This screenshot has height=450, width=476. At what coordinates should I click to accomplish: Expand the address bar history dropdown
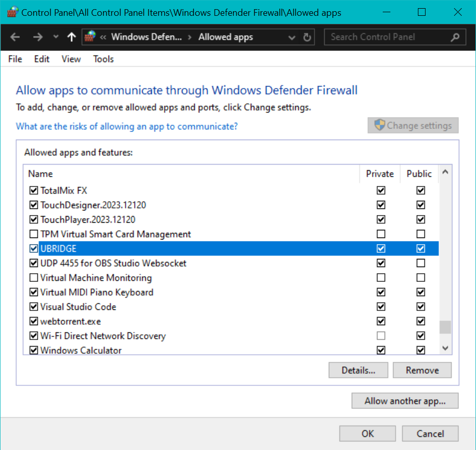pos(292,37)
